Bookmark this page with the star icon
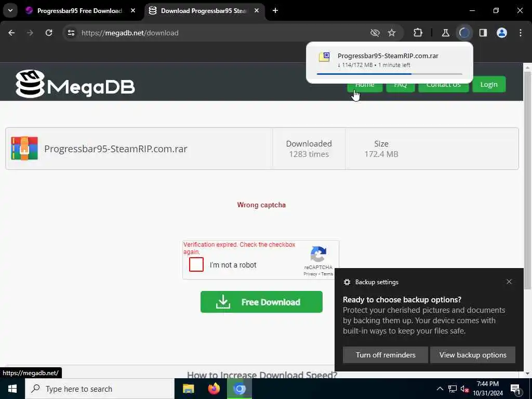Screen dimensions: 532x399 (x=392, y=33)
